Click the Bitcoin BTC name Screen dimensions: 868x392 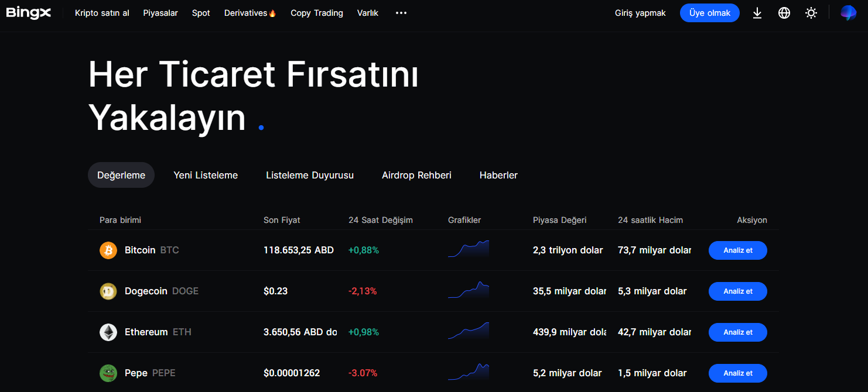coord(152,250)
